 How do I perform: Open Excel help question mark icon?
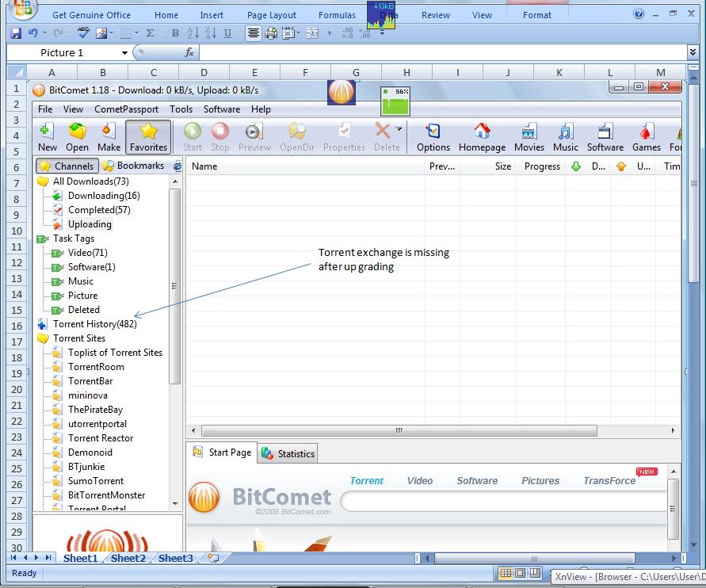coord(639,14)
